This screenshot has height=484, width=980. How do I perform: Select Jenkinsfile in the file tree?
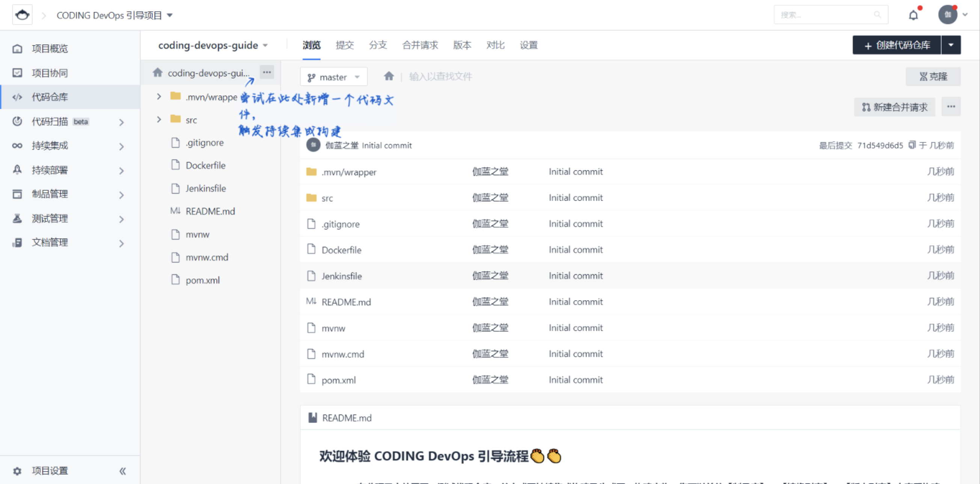(206, 188)
